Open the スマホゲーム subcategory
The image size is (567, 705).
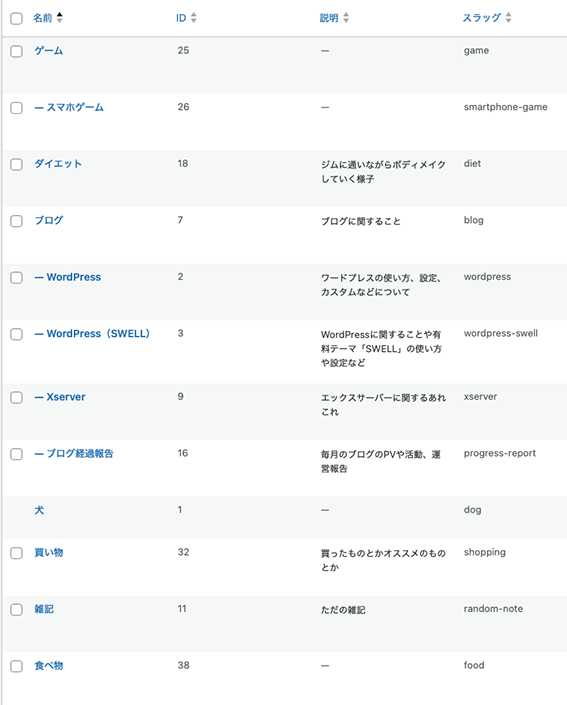69,107
